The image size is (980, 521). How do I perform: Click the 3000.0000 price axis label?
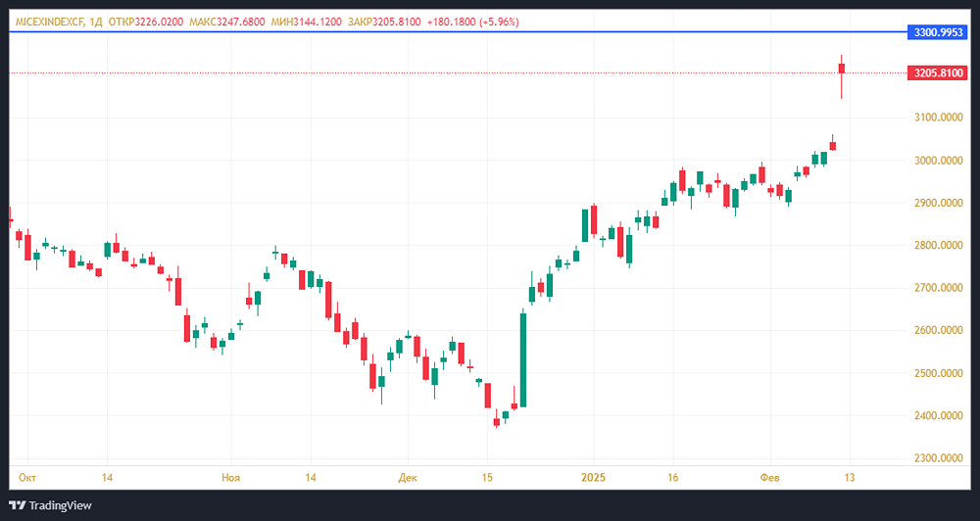pyautogui.click(x=938, y=160)
